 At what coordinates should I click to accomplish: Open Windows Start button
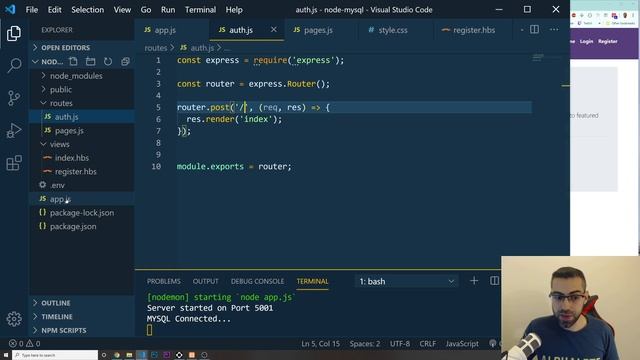pos(6,355)
